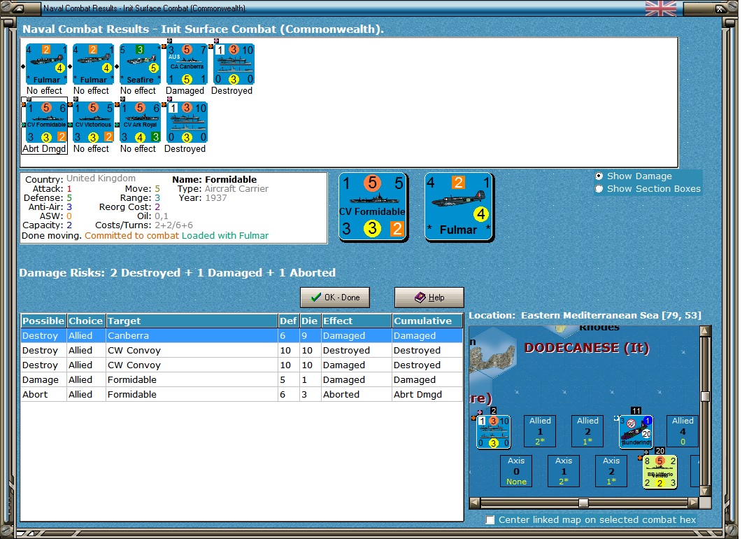756x539 pixels.
Task: Select the small CV Formidable counter marked Abrt Dmgd
Action: [46, 122]
